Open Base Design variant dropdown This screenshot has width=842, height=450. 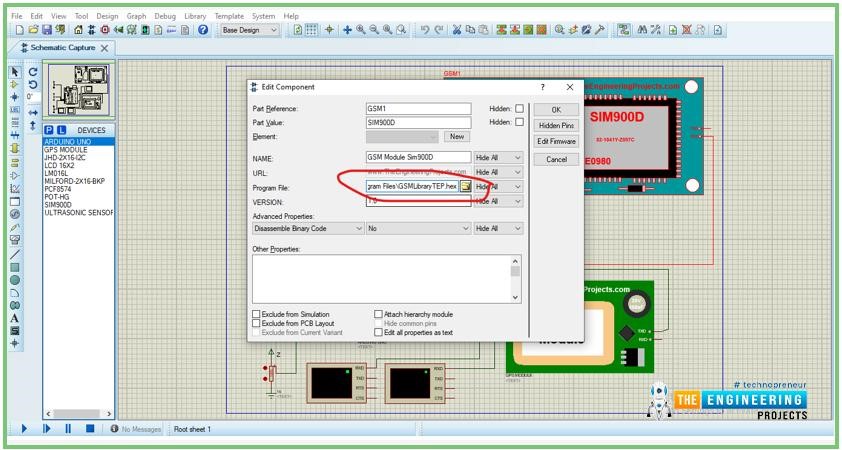point(250,30)
